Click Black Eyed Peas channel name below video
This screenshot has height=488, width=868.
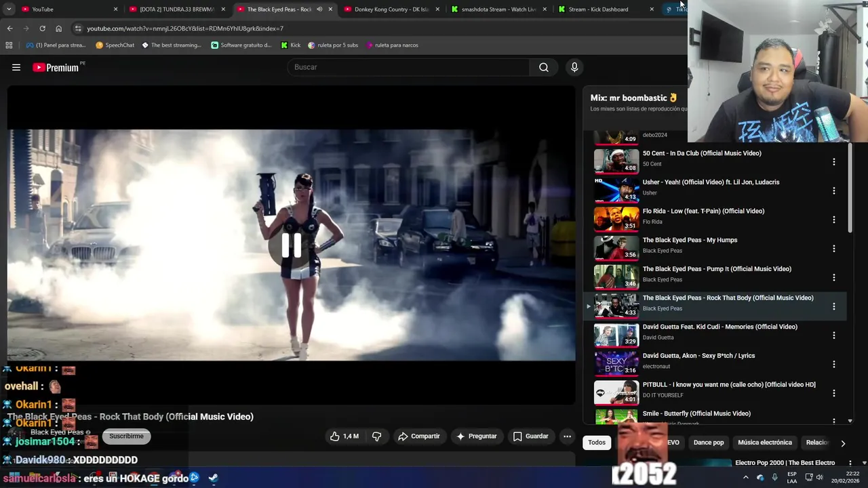click(57, 432)
